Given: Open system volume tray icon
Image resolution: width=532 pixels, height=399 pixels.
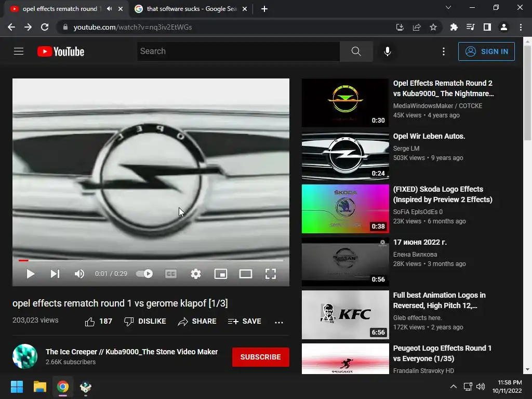Looking at the screenshot, I should coord(481,387).
